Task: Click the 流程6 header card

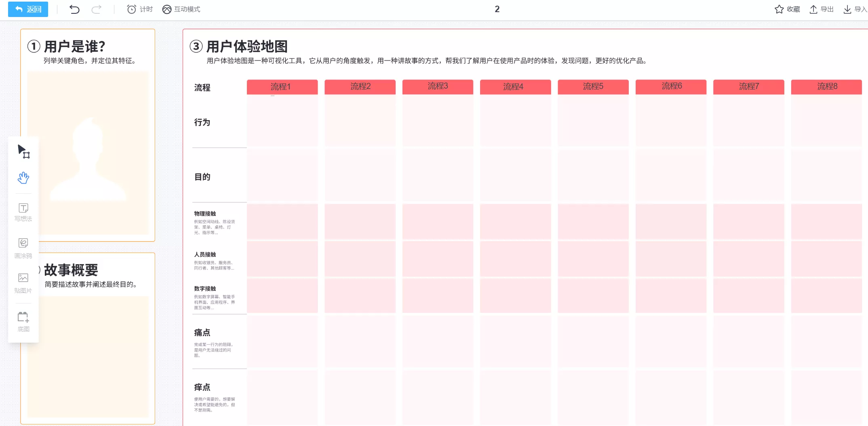Action: (x=671, y=87)
